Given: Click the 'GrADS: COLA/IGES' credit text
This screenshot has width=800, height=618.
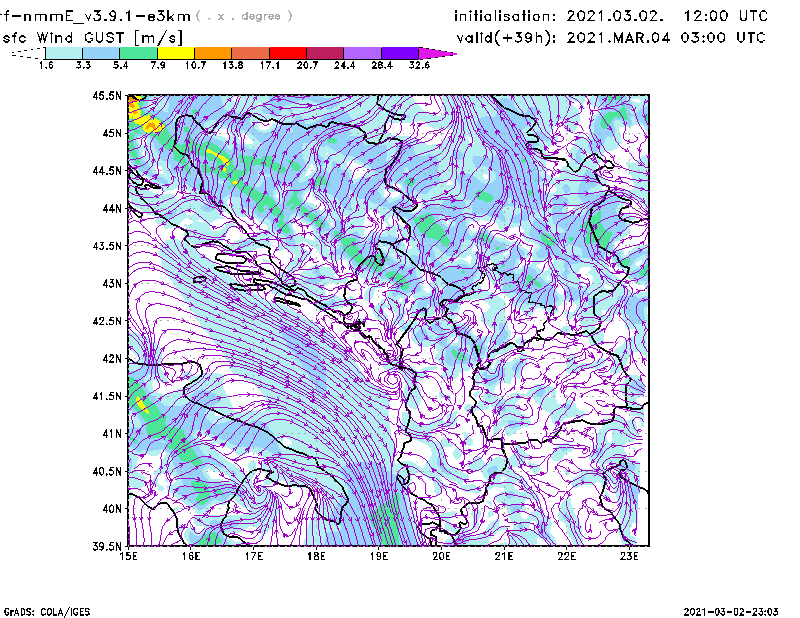Looking at the screenshot, I should [x=47, y=612].
